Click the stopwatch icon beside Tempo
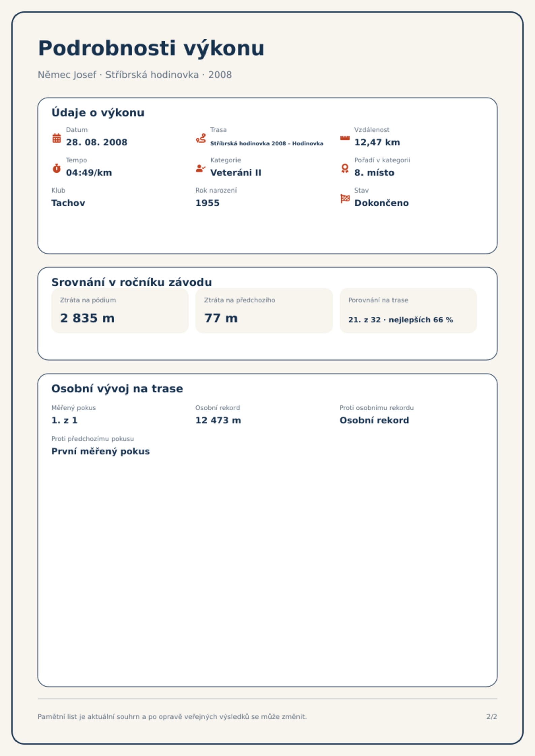Screen dimensions: 535x756 pyautogui.click(x=57, y=168)
